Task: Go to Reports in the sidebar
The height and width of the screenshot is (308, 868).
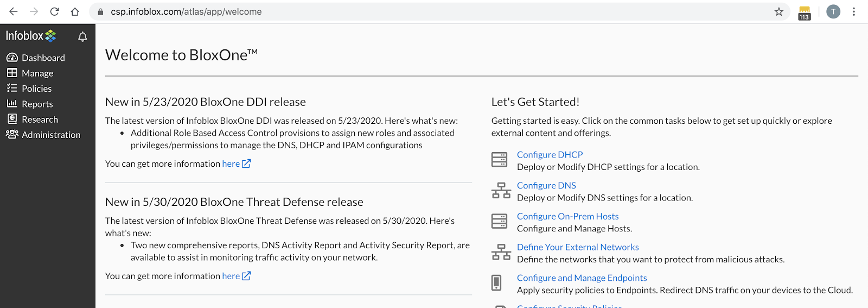Action: pyautogui.click(x=37, y=104)
